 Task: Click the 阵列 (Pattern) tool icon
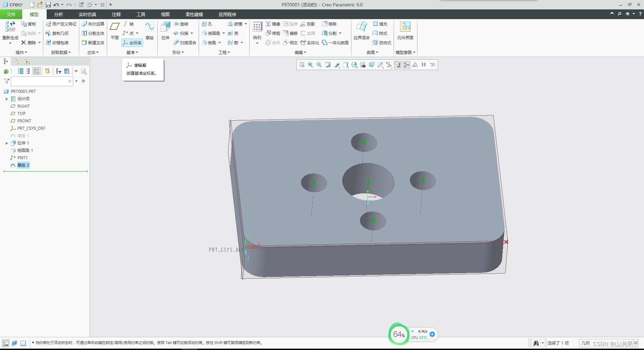(x=257, y=27)
